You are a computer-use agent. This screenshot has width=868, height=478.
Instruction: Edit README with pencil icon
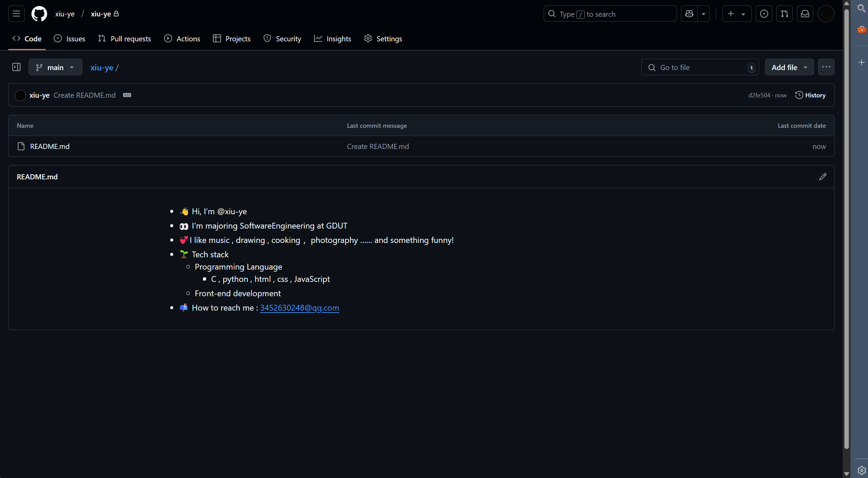[x=823, y=177]
